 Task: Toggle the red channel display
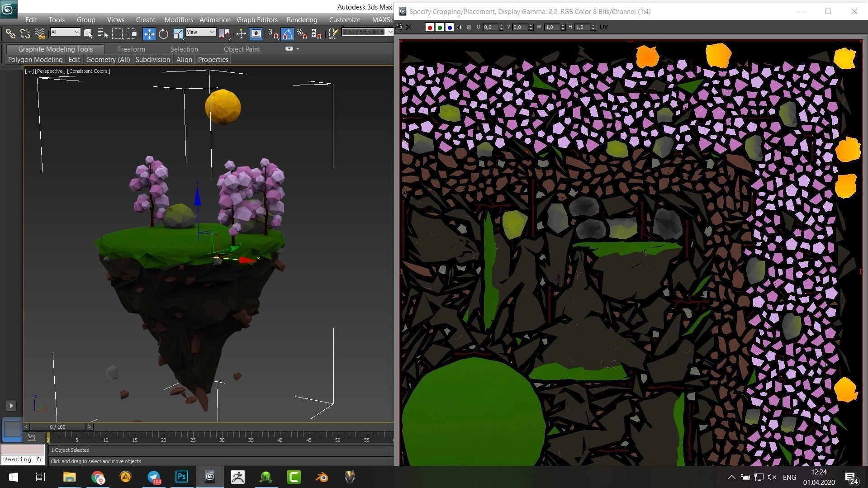[430, 27]
